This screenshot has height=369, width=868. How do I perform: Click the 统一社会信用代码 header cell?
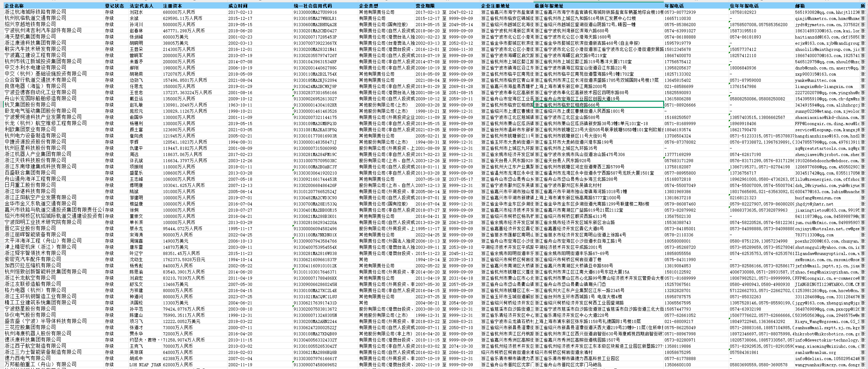(313, 6)
